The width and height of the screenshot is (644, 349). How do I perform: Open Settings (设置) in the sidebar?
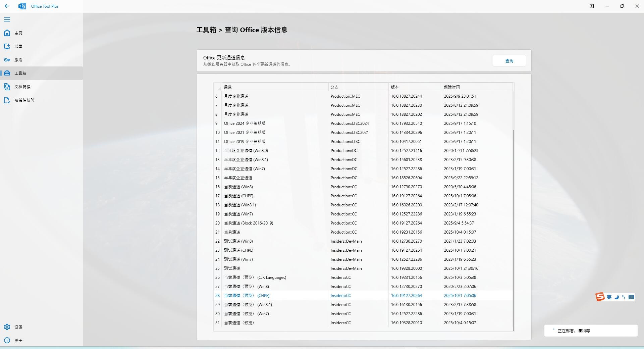tap(18, 327)
